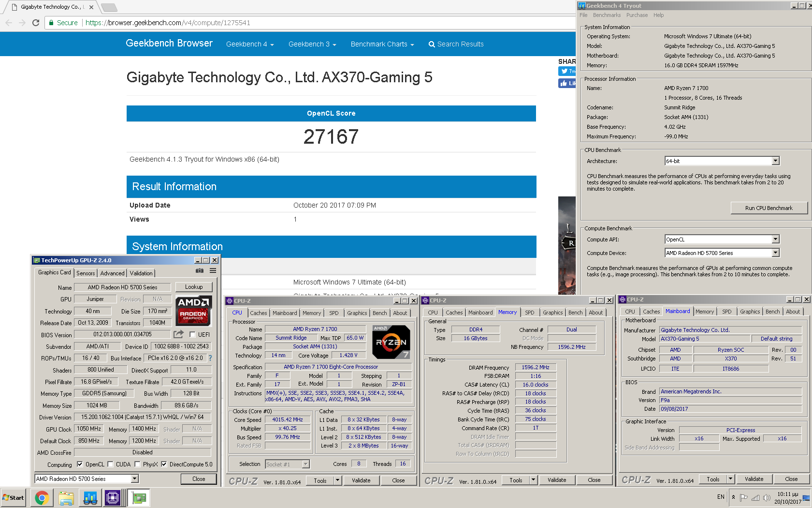812x508 pixels.
Task: Click the EN language indicator
Action: tap(721, 497)
